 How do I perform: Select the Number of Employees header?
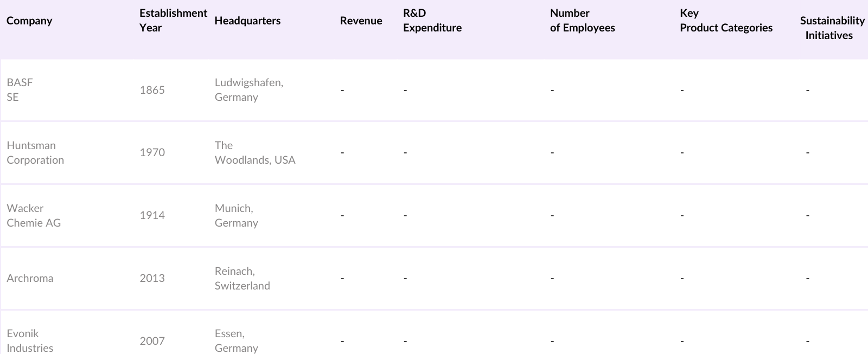click(582, 21)
